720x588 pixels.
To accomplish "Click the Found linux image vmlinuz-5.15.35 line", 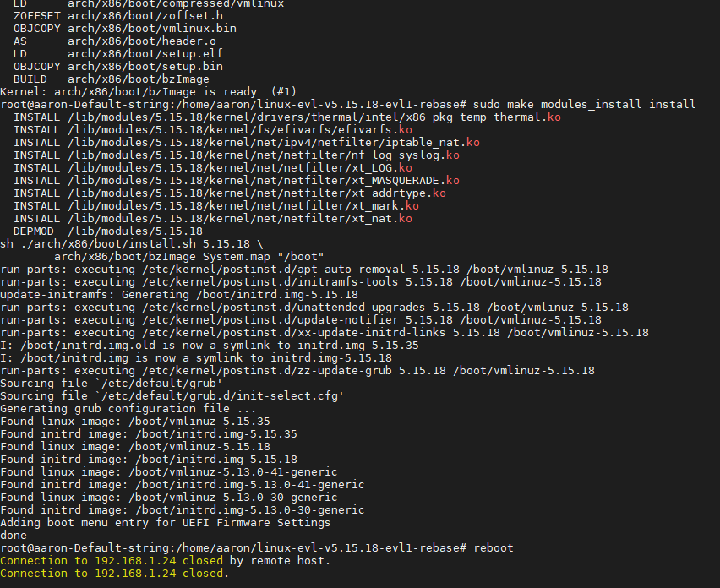I will (135, 422).
